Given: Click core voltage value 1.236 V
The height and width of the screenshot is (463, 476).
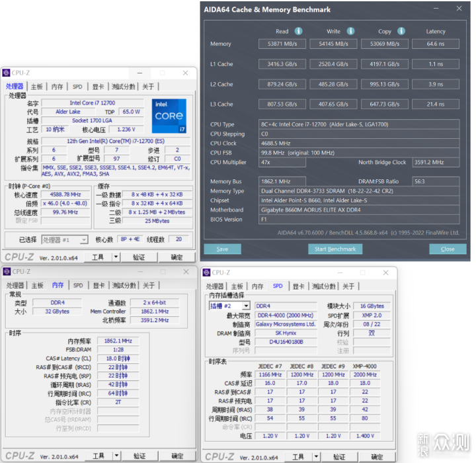Looking at the screenshot, I should [x=126, y=130].
